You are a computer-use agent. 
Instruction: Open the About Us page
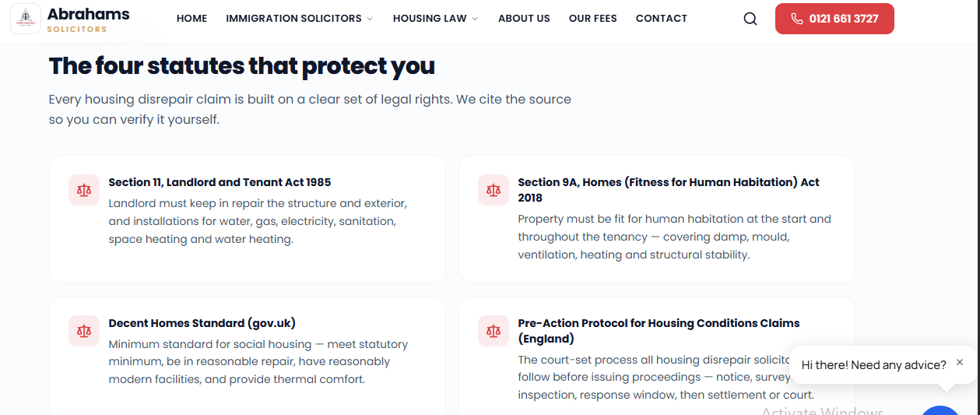524,19
